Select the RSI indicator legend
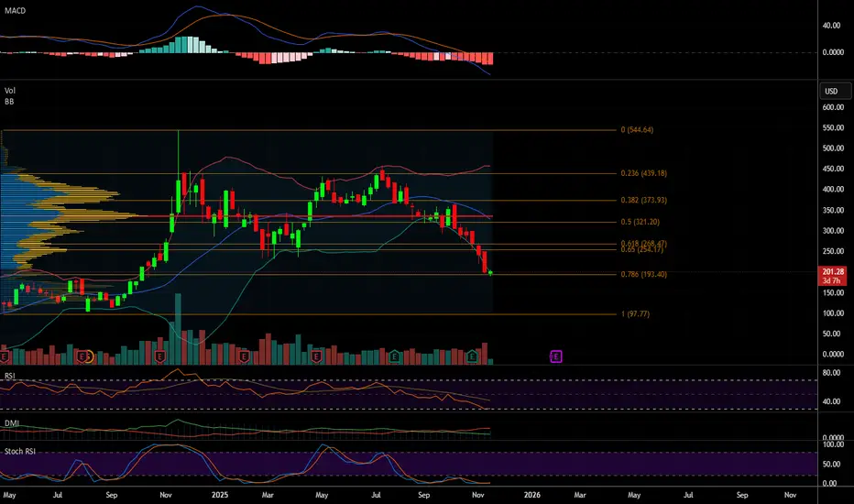This screenshot has width=854, height=504. pyautogui.click(x=10, y=376)
